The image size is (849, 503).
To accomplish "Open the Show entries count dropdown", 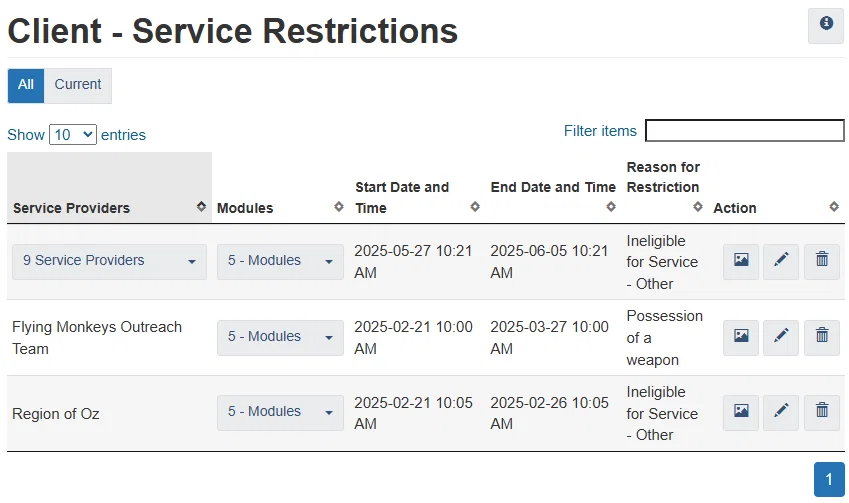I will coord(73,134).
